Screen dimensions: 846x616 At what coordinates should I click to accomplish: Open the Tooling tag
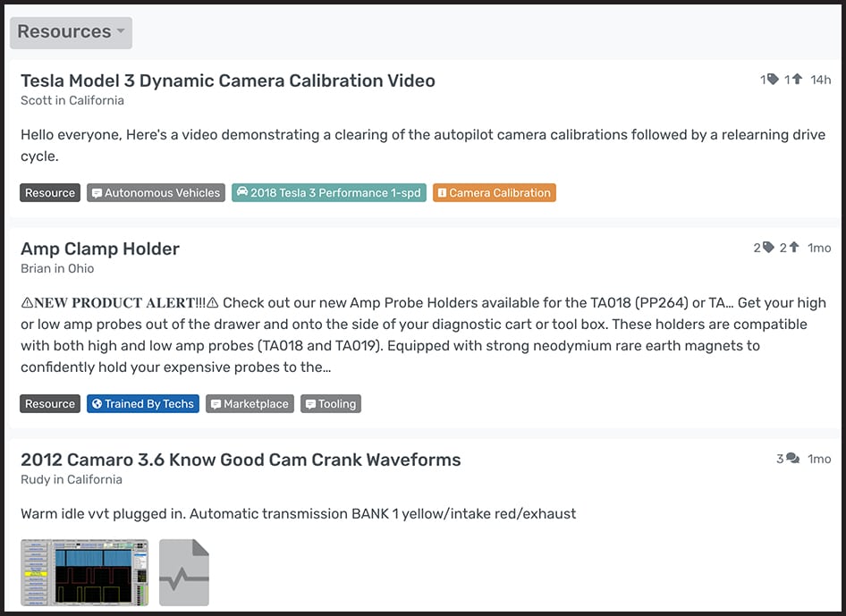[x=331, y=403]
